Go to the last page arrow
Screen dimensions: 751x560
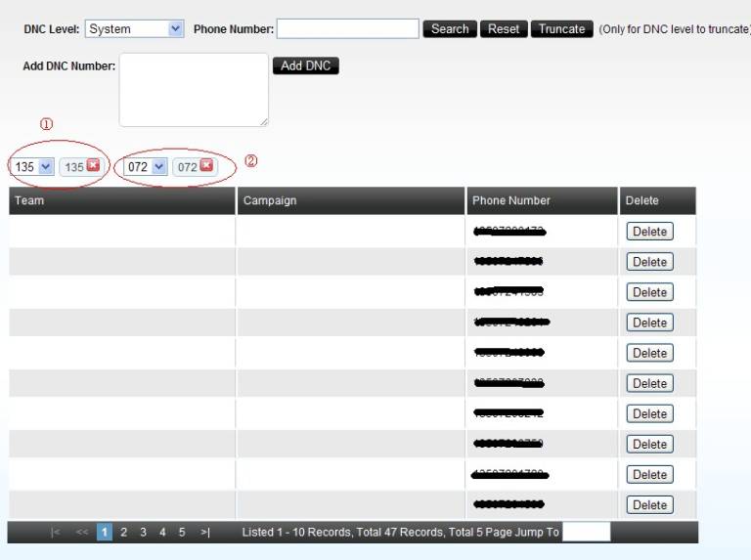(x=204, y=533)
